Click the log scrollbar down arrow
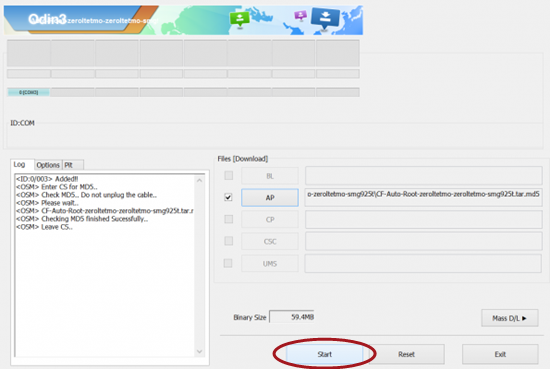Image resolution: width=550 pixels, height=369 pixels. (x=199, y=351)
